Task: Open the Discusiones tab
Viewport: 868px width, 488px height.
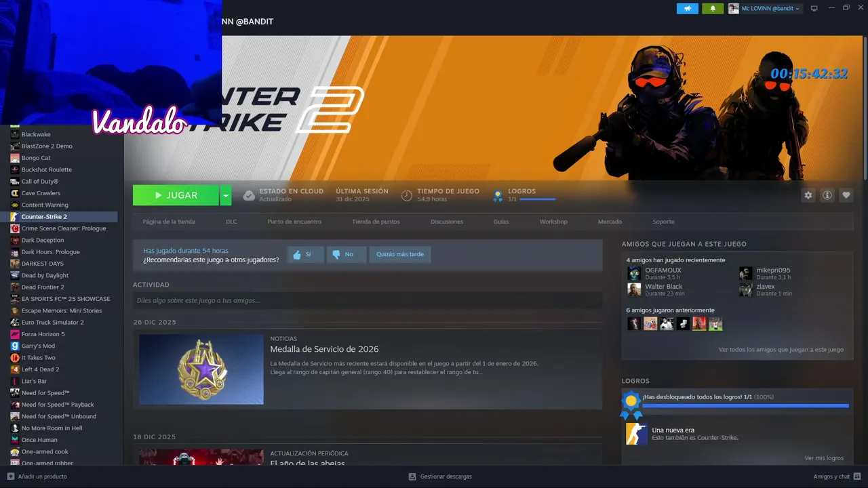Action: coord(447,222)
